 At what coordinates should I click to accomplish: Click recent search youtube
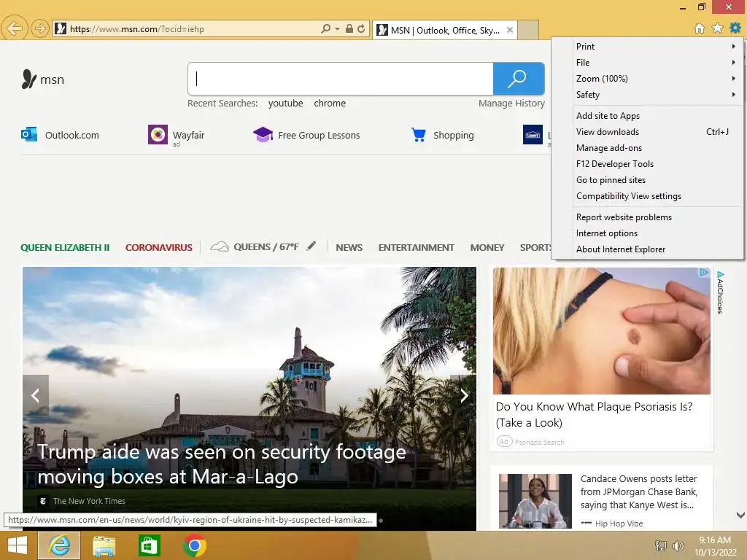[x=285, y=104]
